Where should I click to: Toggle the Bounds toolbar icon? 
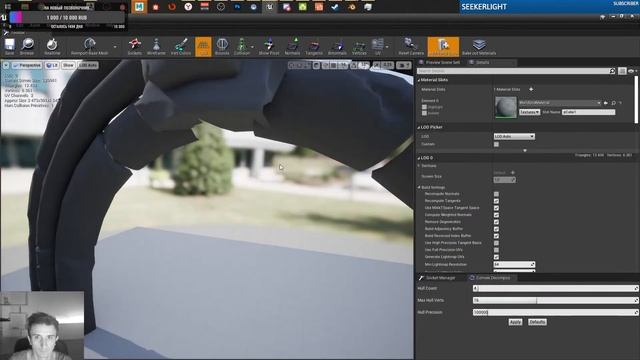222,47
